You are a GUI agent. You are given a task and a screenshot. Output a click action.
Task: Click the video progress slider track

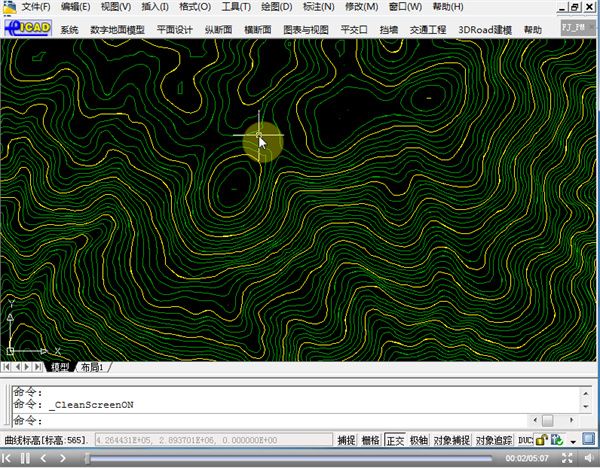click(290, 459)
